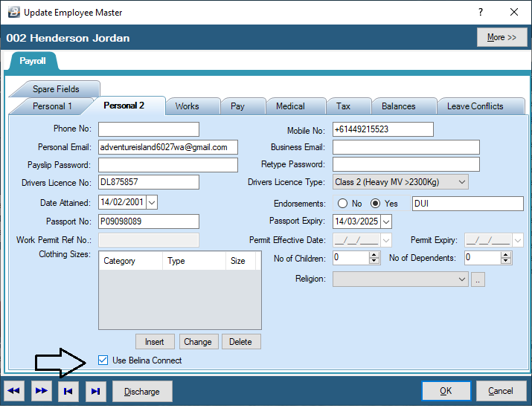The height and width of the screenshot is (411, 532).
Task: Untick Use Belina Connect checkbox
Action: point(103,360)
